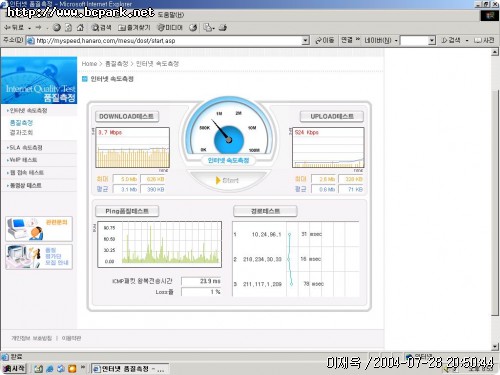The width and height of the screenshot is (500, 375).
Task: Click the 524 Kbps upload reading
Action: click(x=307, y=133)
